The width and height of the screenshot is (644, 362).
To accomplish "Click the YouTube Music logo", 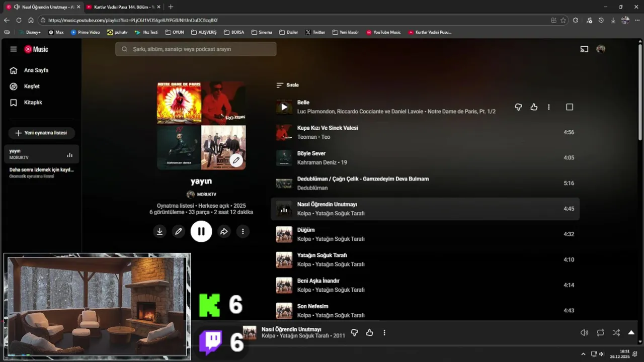I will tap(37, 49).
